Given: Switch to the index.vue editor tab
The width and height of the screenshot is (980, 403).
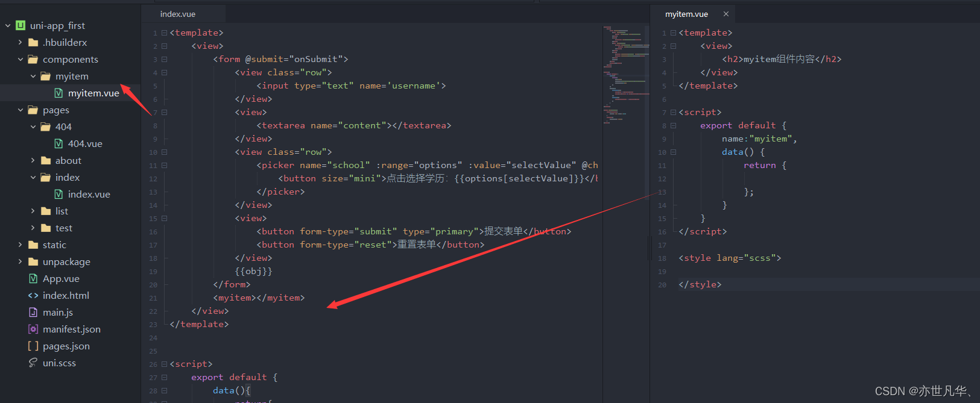Looking at the screenshot, I should pos(178,14).
